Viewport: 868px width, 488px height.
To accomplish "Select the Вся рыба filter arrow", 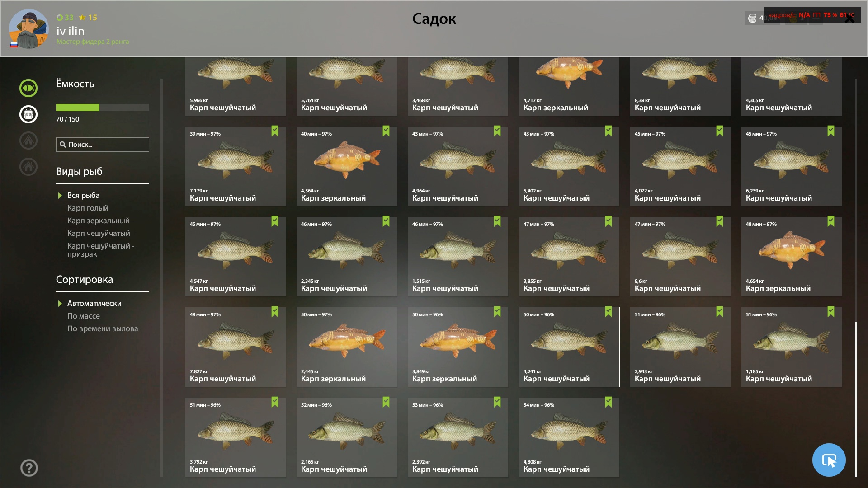I will tap(60, 196).
